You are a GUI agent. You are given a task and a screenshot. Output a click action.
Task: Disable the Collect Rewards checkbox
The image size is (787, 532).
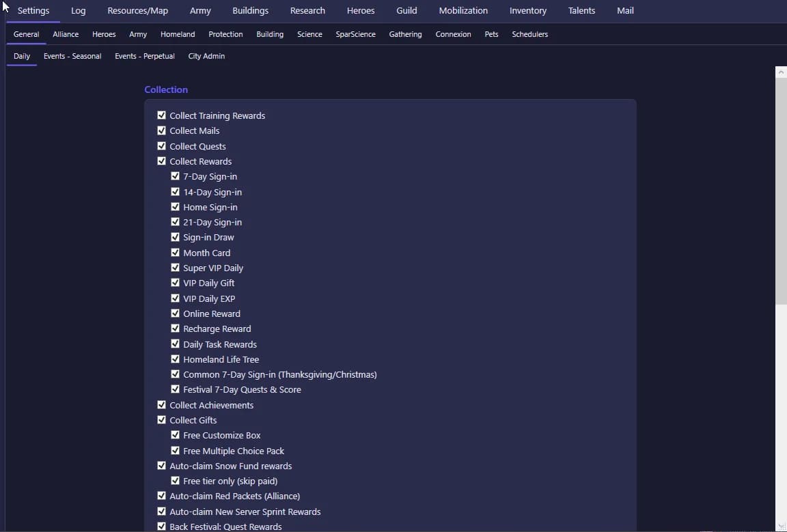162,161
